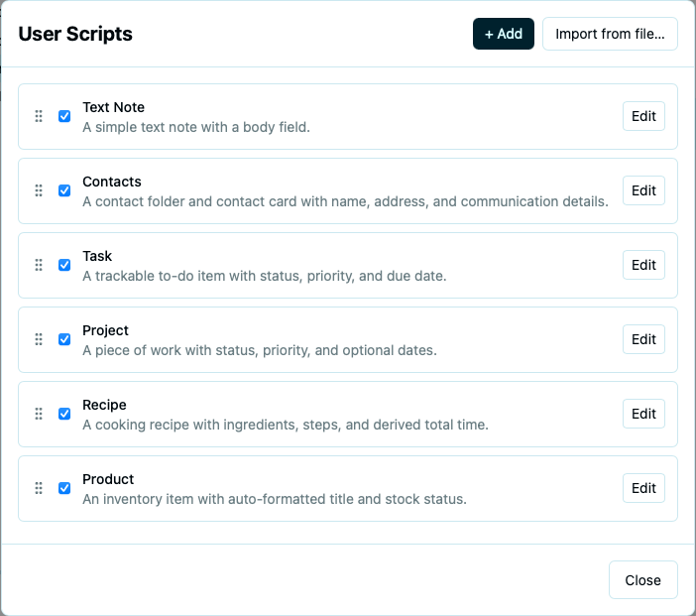This screenshot has height=616, width=696.
Task: Toggle the Task script checkbox
Action: [64, 265]
